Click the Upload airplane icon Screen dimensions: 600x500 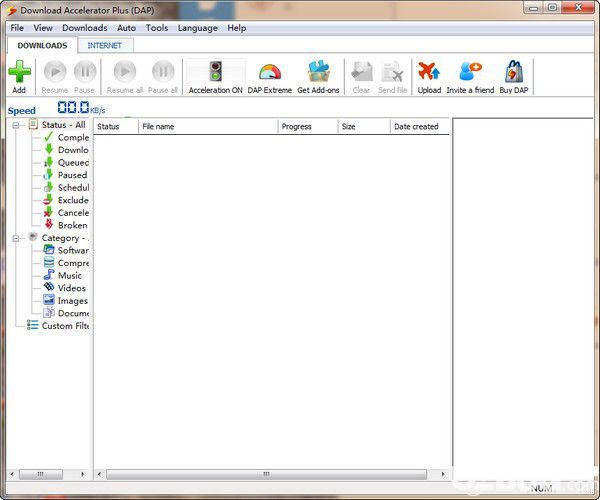[429, 72]
